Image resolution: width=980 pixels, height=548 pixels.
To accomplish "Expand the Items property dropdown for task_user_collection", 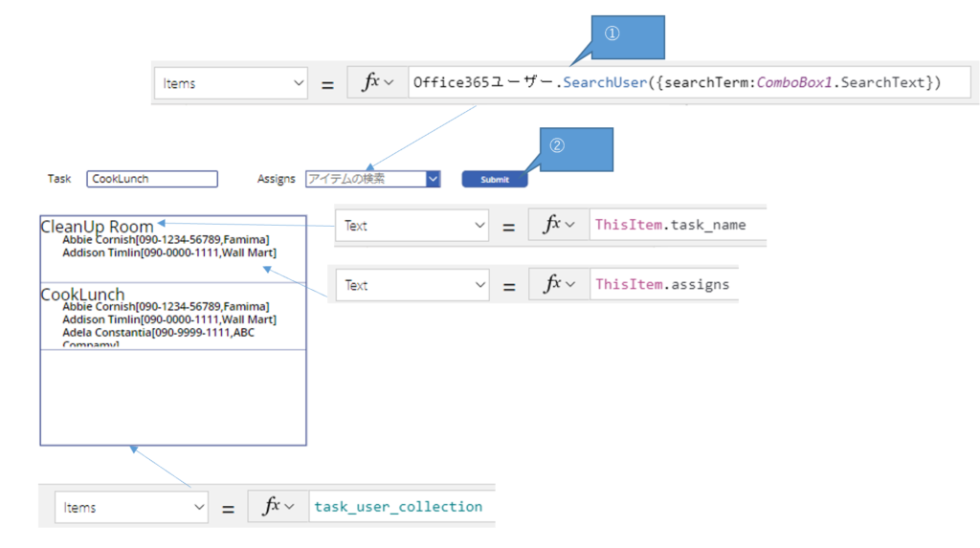I will [132, 508].
